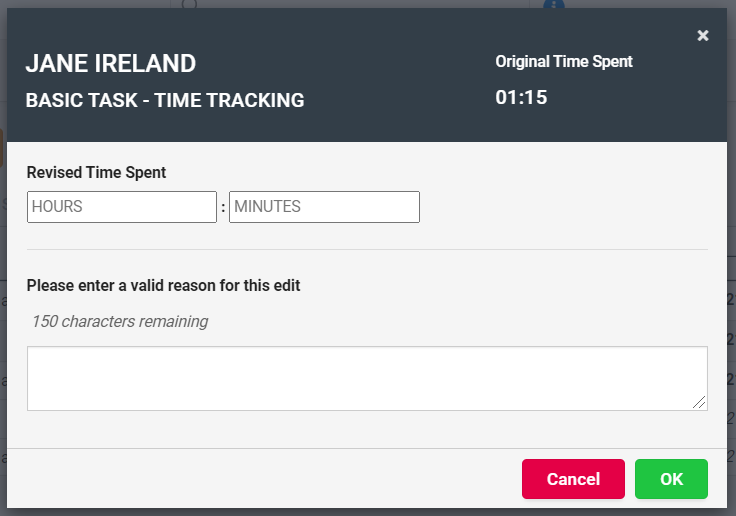This screenshot has height=516, width=736.
Task: Click the text area resize handle icon
Action: point(699,402)
